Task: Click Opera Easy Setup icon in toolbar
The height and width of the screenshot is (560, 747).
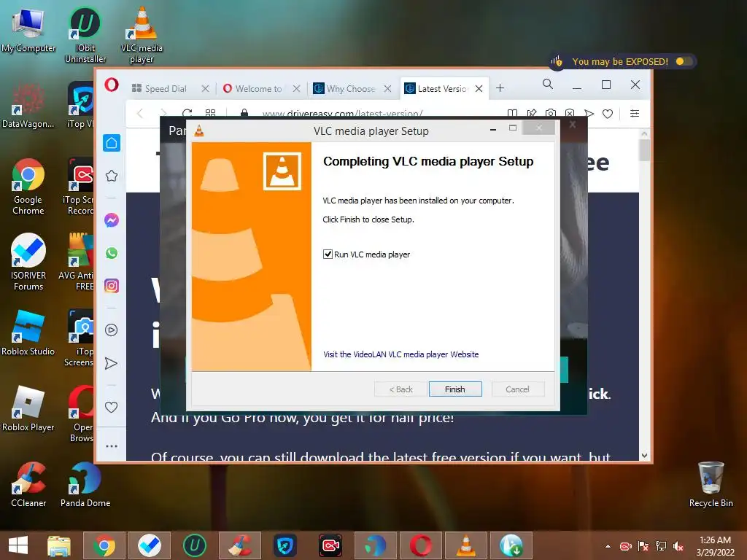Action: [x=634, y=113]
